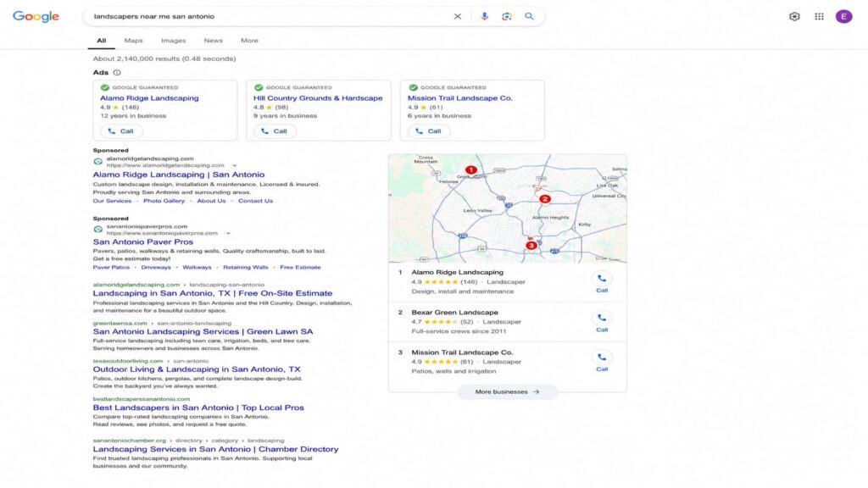Switch to the News tab
The height and width of the screenshot is (488, 868).
213,41
